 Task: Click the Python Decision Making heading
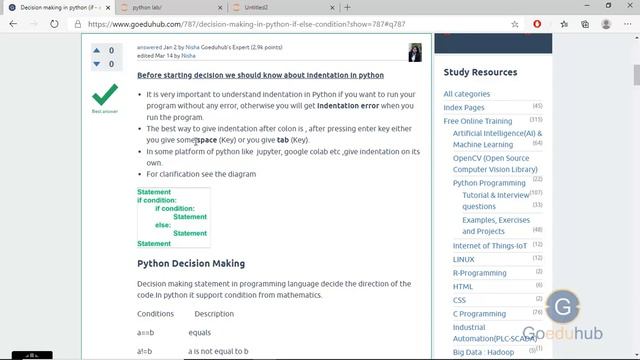click(x=191, y=263)
